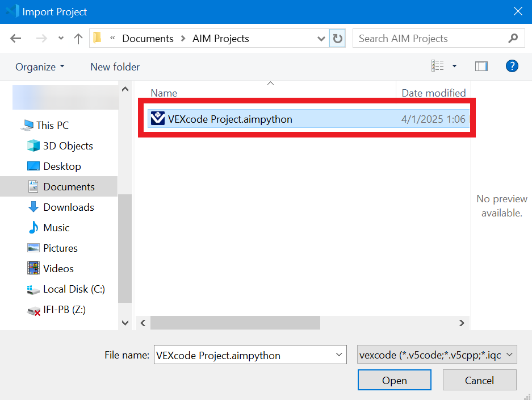Toggle the preview pane

(x=481, y=66)
